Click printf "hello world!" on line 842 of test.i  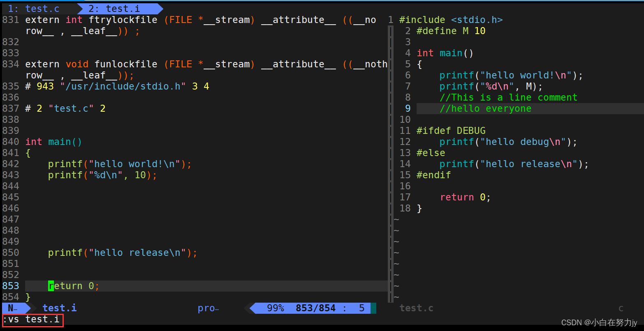point(120,164)
